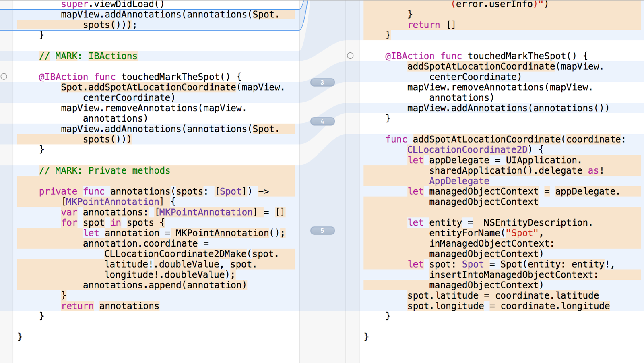Click the 'return []' line
The image size is (644, 363).
431,25
